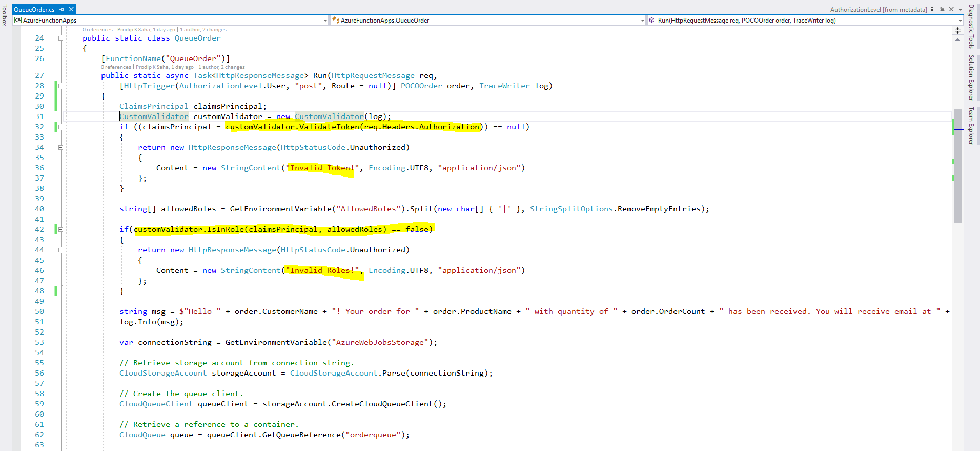Collapse the outlining region at line 28
This screenshot has height=451, width=980.
pyautogui.click(x=60, y=86)
